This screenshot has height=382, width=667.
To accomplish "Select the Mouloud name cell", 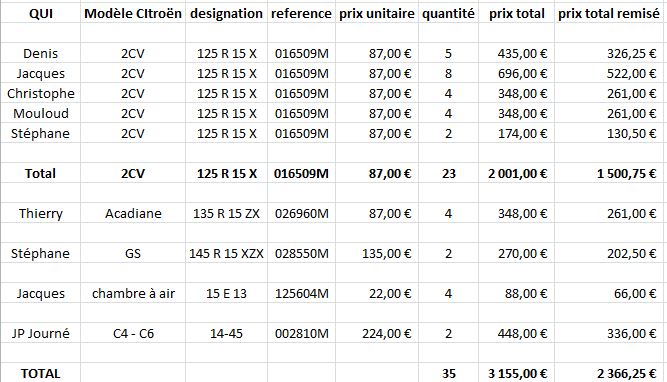I will (x=40, y=114).
